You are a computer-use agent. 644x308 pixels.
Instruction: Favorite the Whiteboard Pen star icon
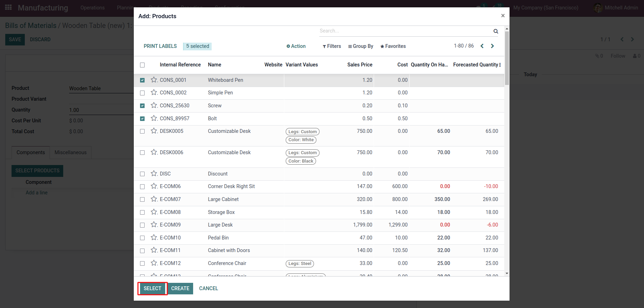click(x=154, y=80)
